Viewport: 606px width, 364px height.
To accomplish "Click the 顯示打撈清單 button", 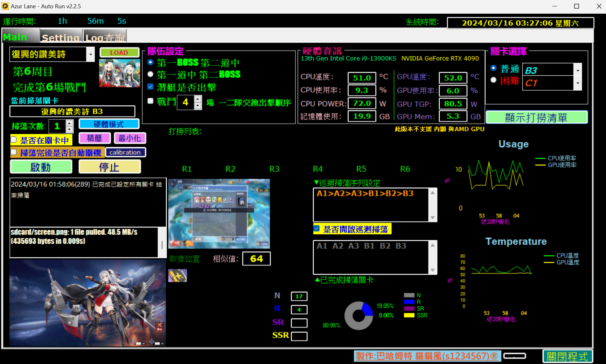I will click(536, 117).
